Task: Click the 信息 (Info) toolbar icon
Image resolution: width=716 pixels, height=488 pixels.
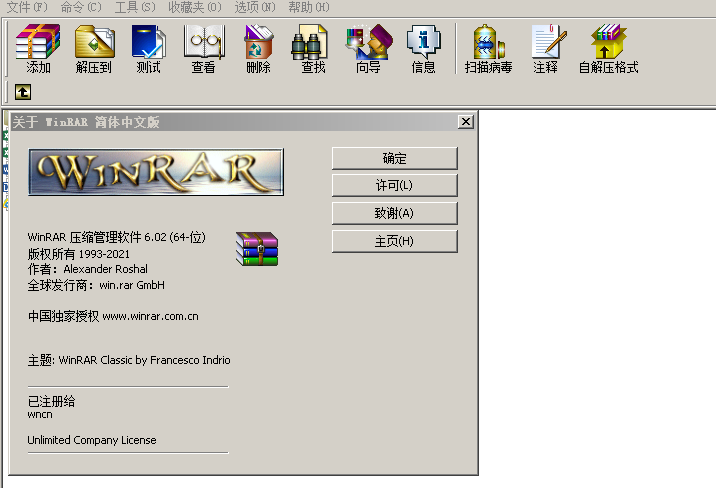Action: (423, 48)
